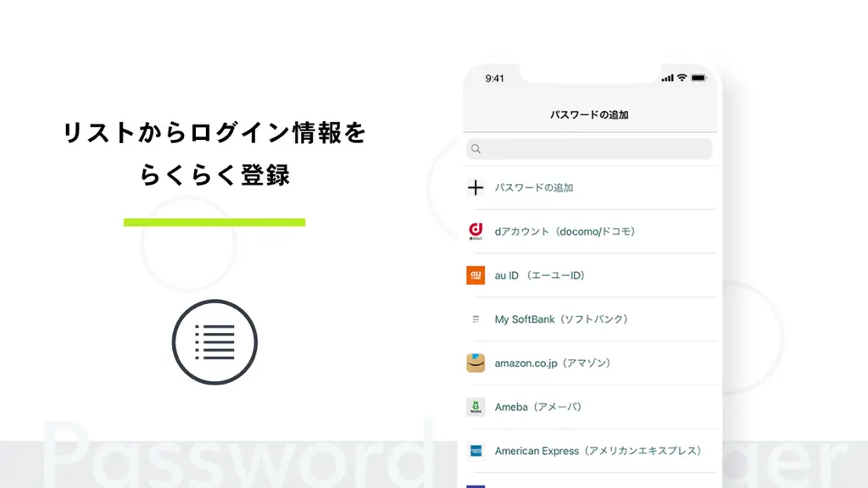Click the large circular list icon

pos(214,342)
